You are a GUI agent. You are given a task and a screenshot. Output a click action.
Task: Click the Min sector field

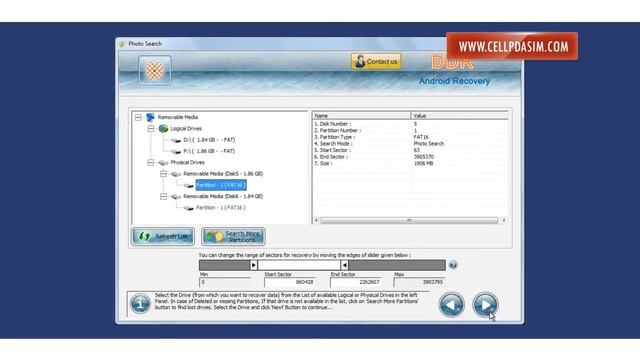(225, 282)
